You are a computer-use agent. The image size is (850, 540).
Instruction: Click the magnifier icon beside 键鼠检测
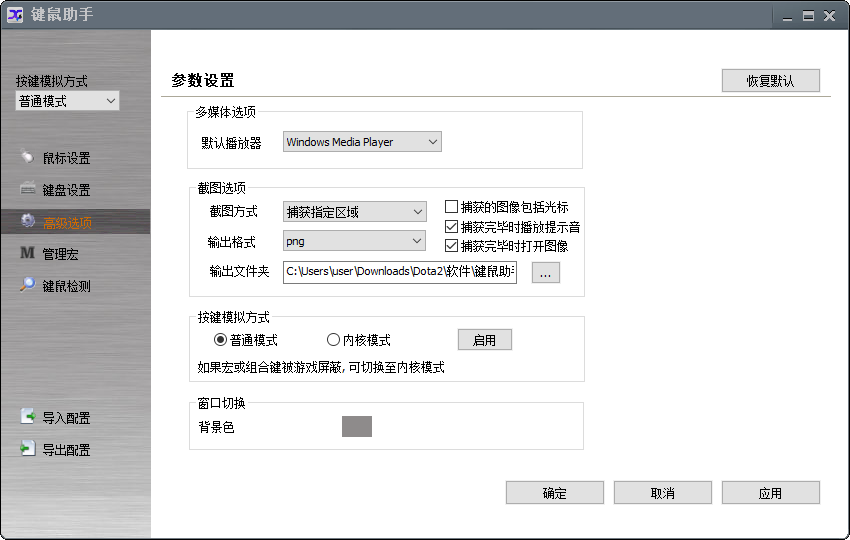click(x=27, y=284)
